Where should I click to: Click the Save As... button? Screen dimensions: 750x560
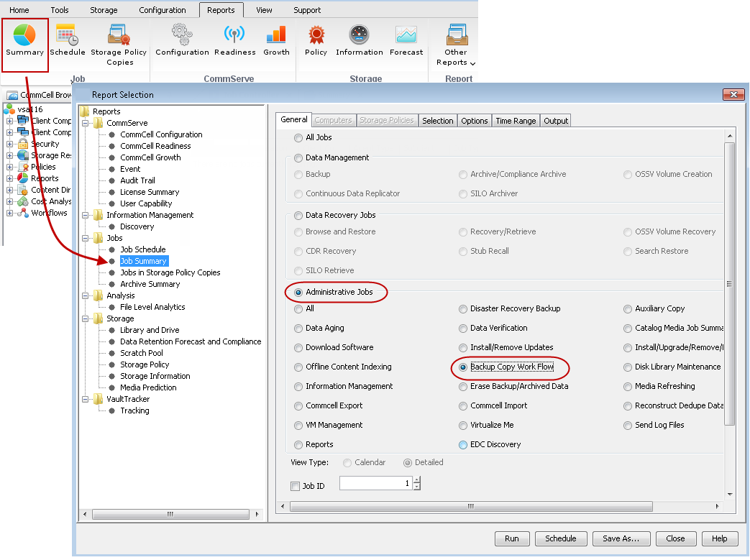[621, 538]
